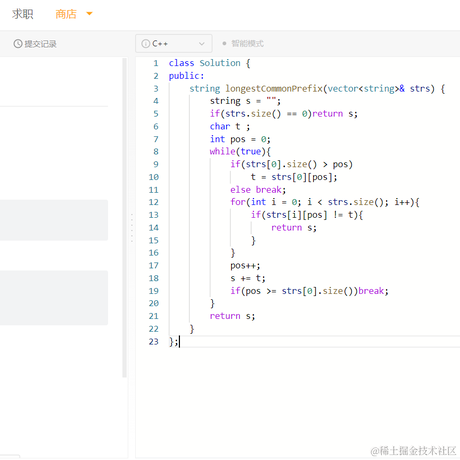Select line number 23 in the gutter
This screenshot has width=460, height=460.
[x=154, y=341]
